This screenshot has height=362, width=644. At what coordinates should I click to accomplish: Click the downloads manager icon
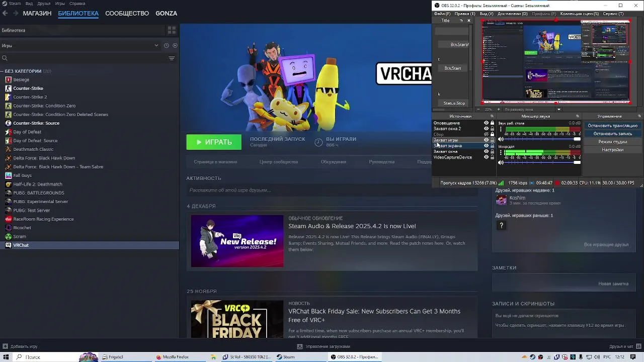pos(300,346)
